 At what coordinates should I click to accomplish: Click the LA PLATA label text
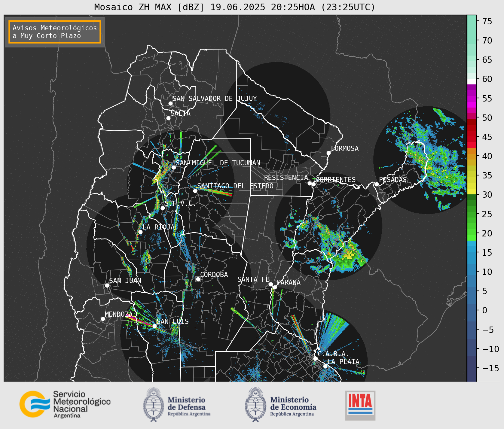tap(343, 362)
